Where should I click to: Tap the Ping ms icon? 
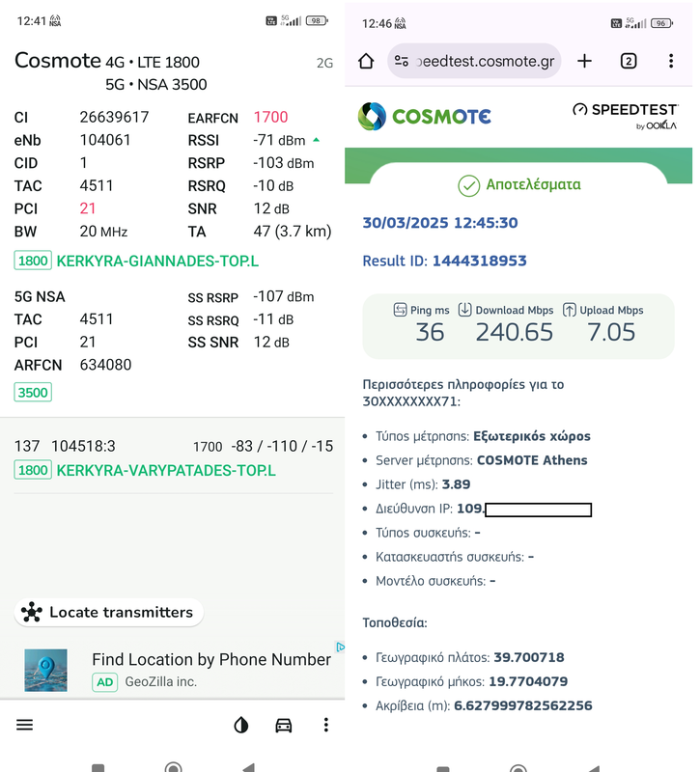pyautogui.click(x=400, y=310)
